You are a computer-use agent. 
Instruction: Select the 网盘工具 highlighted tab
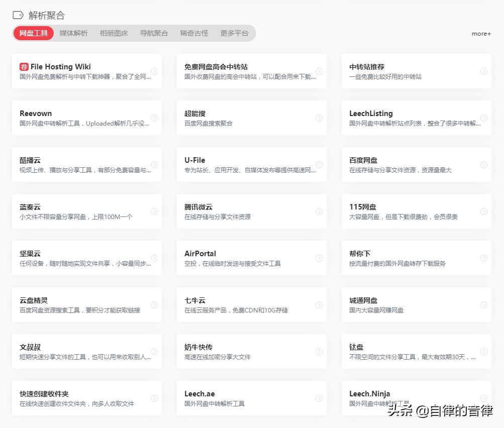click(x=33, y=33)
